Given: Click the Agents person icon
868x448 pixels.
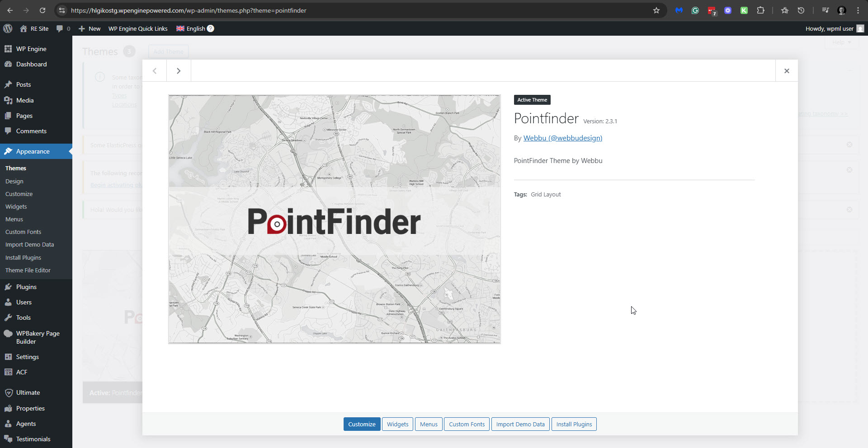Looking at the screenshot, I should click(8, 424).
